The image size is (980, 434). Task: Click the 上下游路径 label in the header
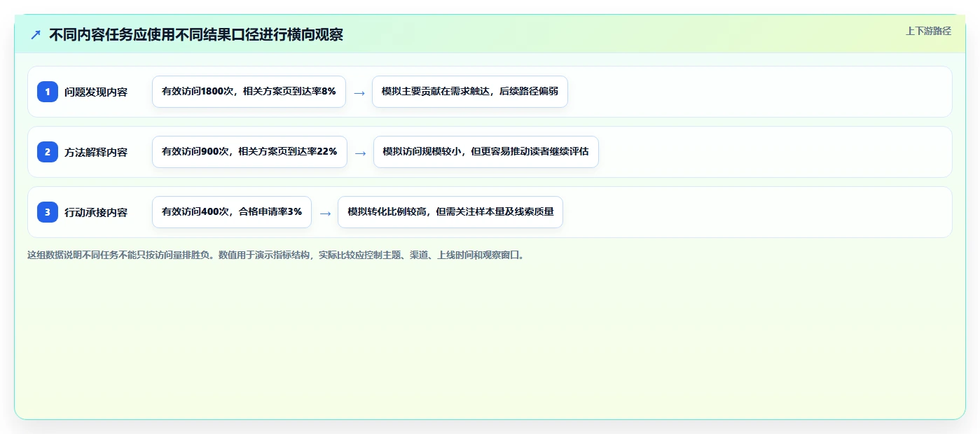coord(928,31)
